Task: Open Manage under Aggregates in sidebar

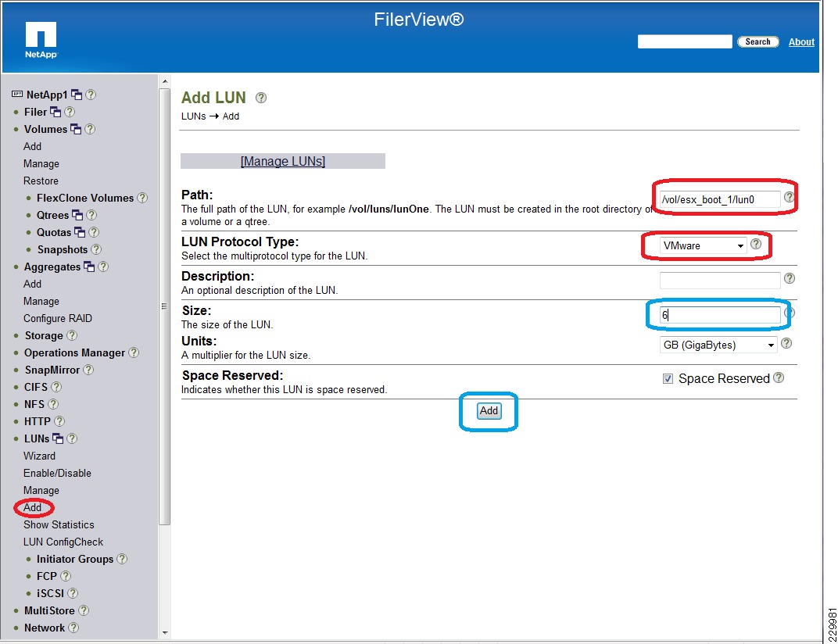Action: tap(41, 302)
